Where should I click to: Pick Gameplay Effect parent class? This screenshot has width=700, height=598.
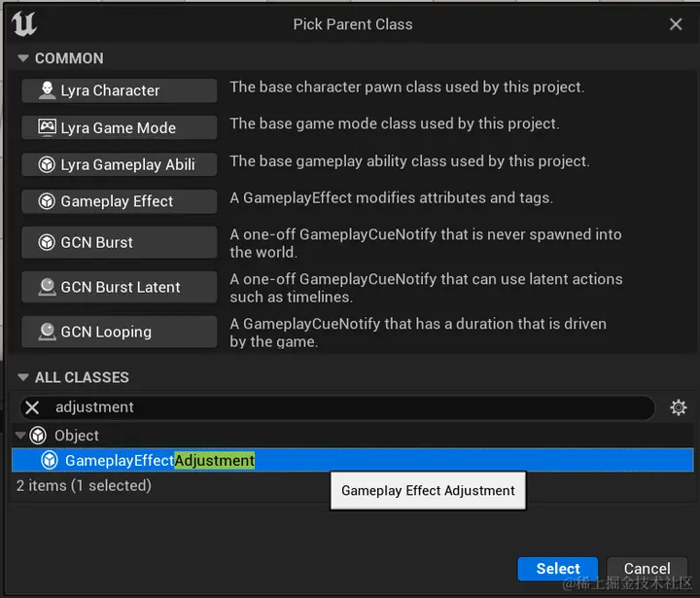pos(120,201)
